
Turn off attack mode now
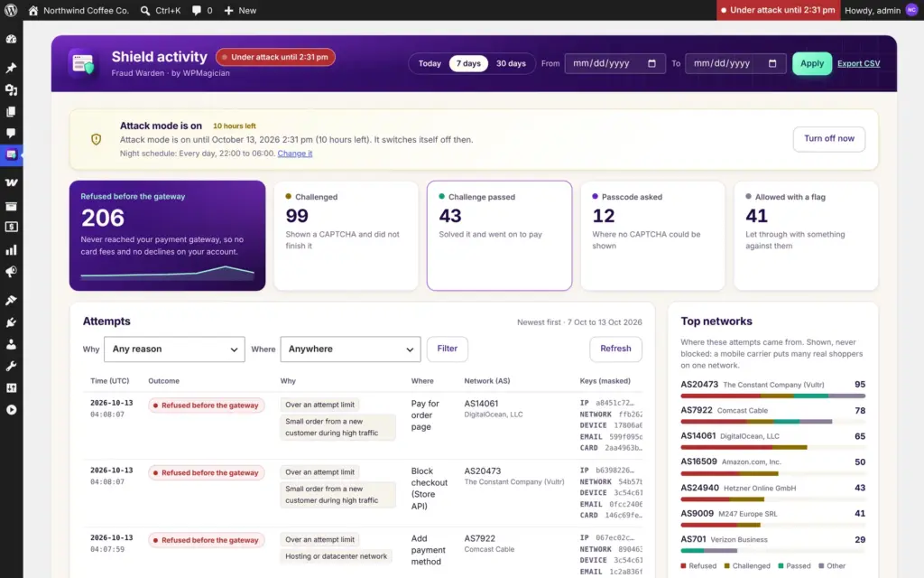coord(829,138)
